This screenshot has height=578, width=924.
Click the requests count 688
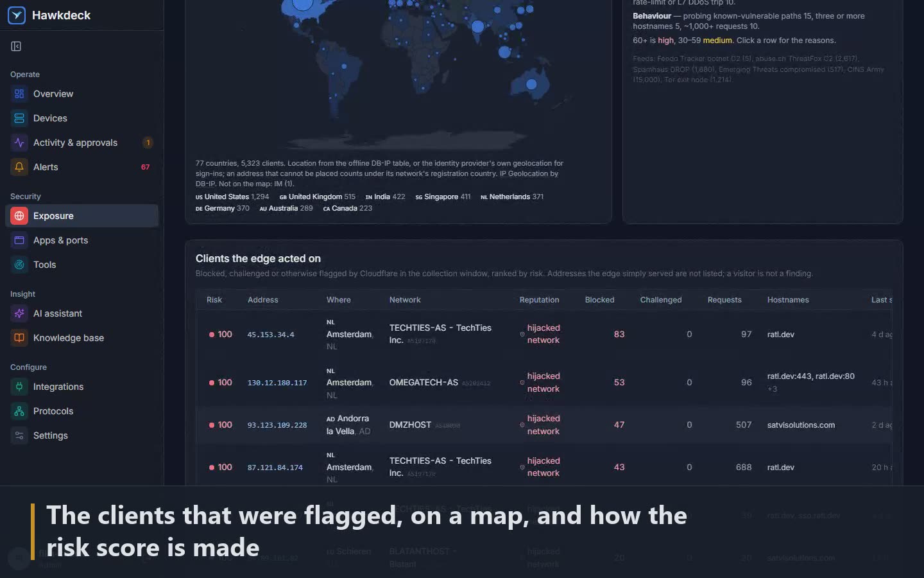(744, 468)
